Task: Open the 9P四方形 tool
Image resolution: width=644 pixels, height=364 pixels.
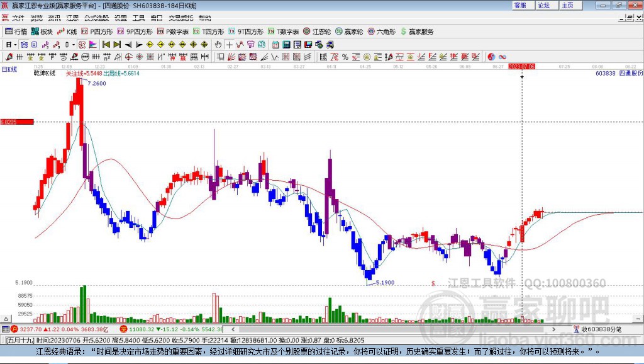Action: tap(135, 31)
